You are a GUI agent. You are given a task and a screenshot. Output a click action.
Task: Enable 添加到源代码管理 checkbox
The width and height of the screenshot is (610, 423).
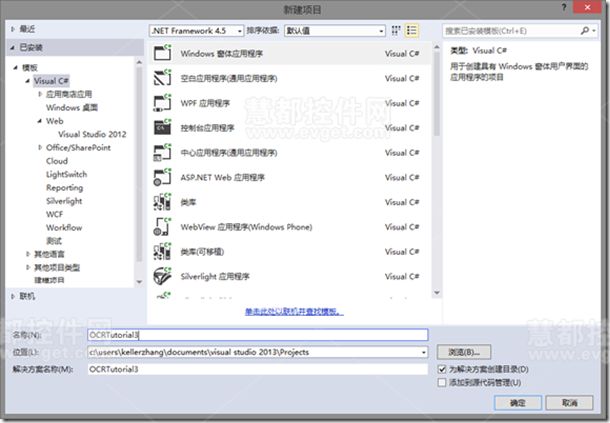[442, 382]
